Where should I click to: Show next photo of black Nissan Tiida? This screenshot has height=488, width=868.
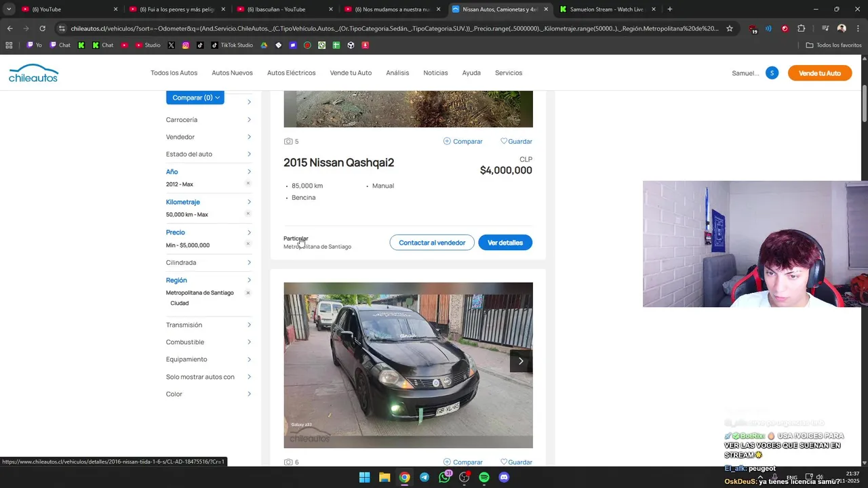pos(521,361)
